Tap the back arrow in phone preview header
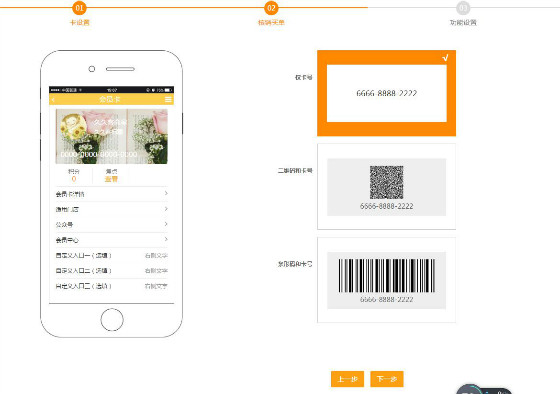The image size is (560, 394). point(54,100)
